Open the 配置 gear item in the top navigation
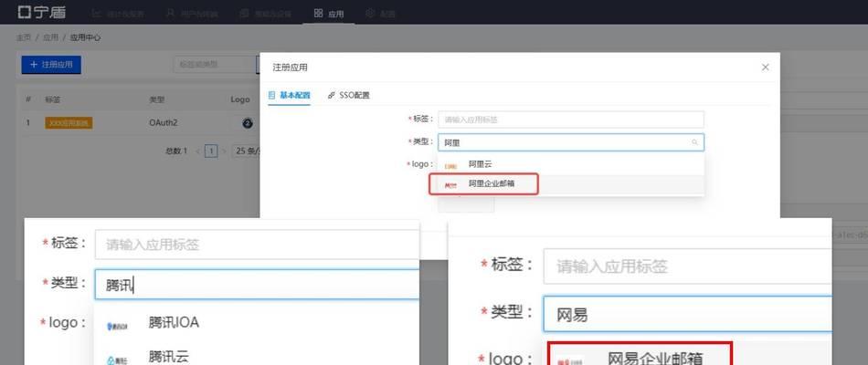Screen dimensions: 868x365 [380, 14]
